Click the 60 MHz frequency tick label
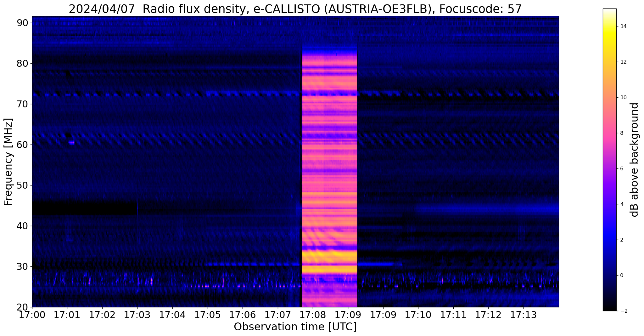 click(x=23, y=145)
